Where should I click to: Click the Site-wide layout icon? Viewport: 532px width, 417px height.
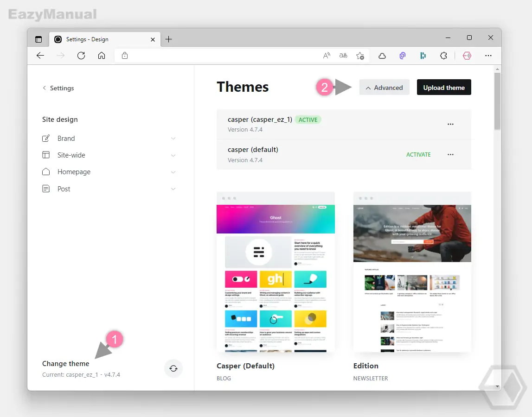[x=46, y=155]
